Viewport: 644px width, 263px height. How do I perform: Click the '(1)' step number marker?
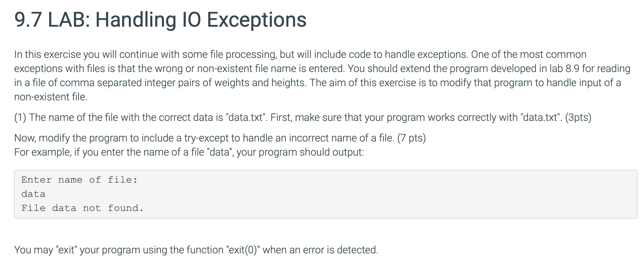(20, 117)
